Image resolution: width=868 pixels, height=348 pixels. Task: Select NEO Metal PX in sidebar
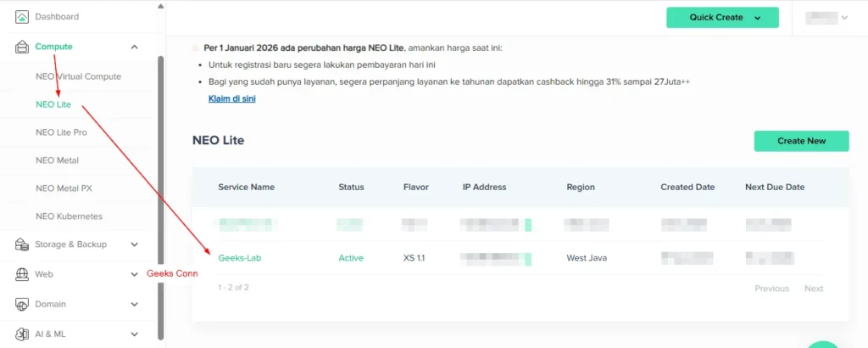64,188
